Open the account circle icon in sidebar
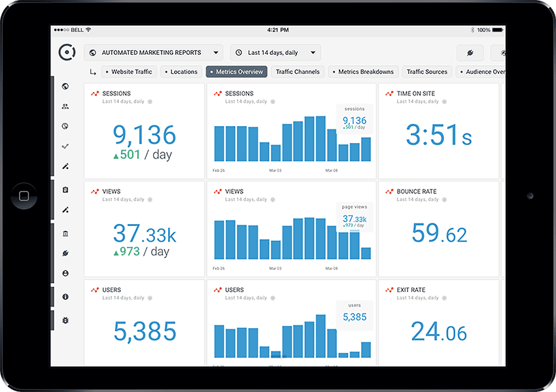This screenshot has height=392, width=556. tap(65, 274)
